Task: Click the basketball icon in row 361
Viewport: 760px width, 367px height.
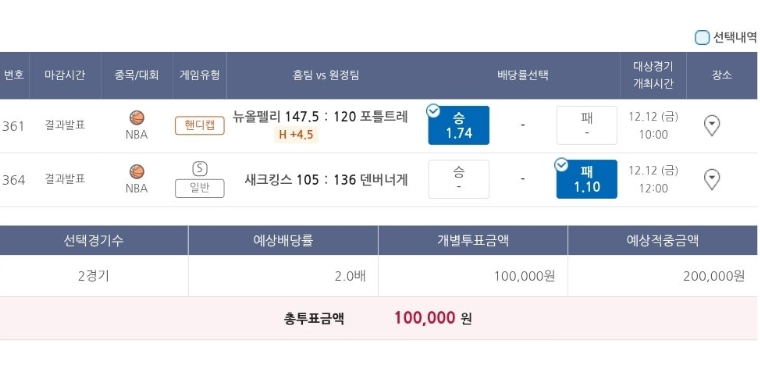Action: pos(137,118)
